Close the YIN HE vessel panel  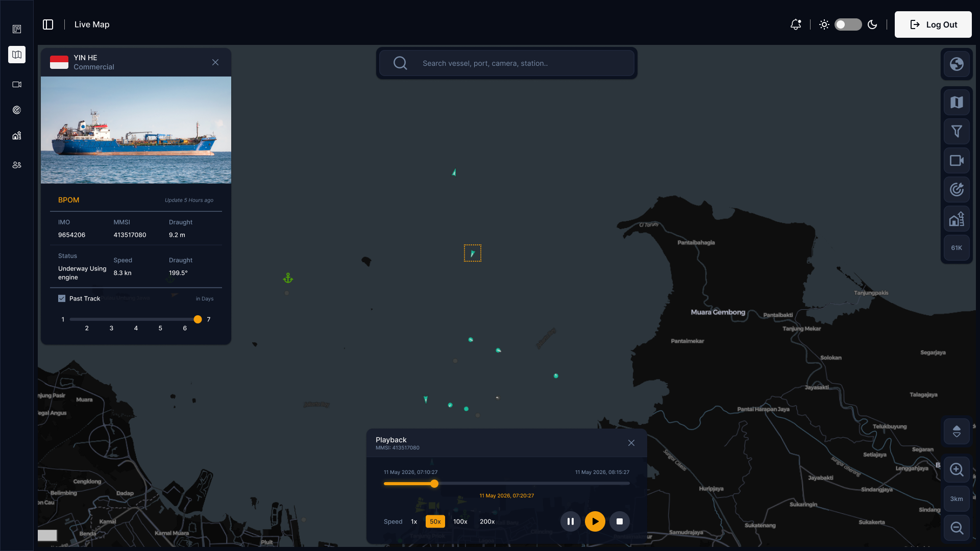point(215,62)
